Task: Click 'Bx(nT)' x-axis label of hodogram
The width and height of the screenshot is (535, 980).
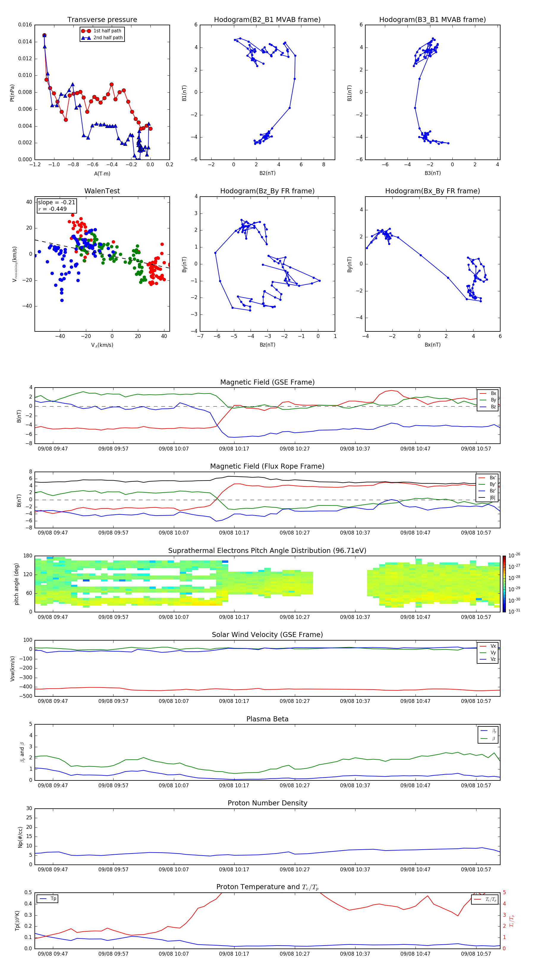Action: pyautogui.click(x=432, y=345)
